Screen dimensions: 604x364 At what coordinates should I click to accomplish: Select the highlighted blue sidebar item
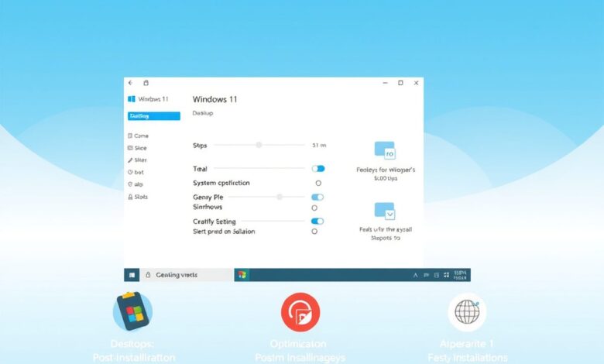point(154,116)
